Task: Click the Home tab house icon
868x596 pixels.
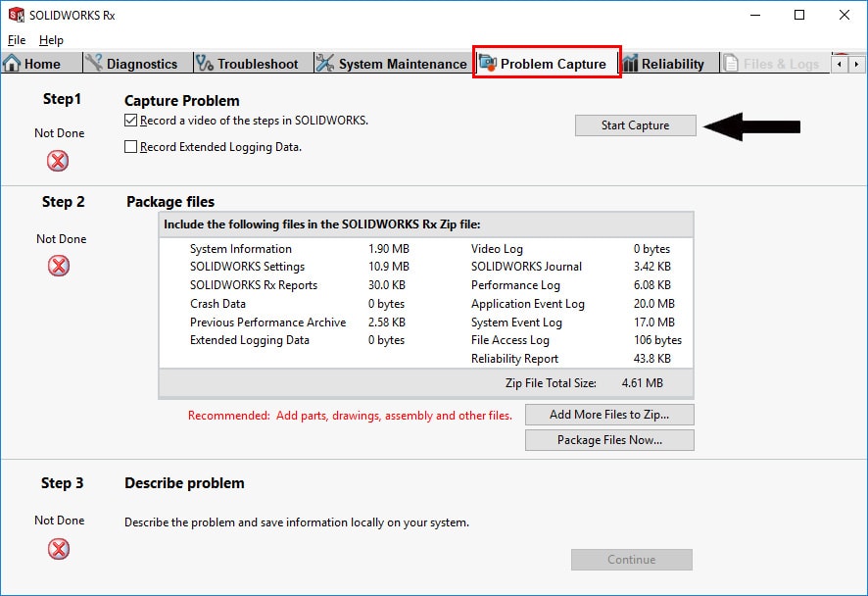Action: click(x=12, y=64)
